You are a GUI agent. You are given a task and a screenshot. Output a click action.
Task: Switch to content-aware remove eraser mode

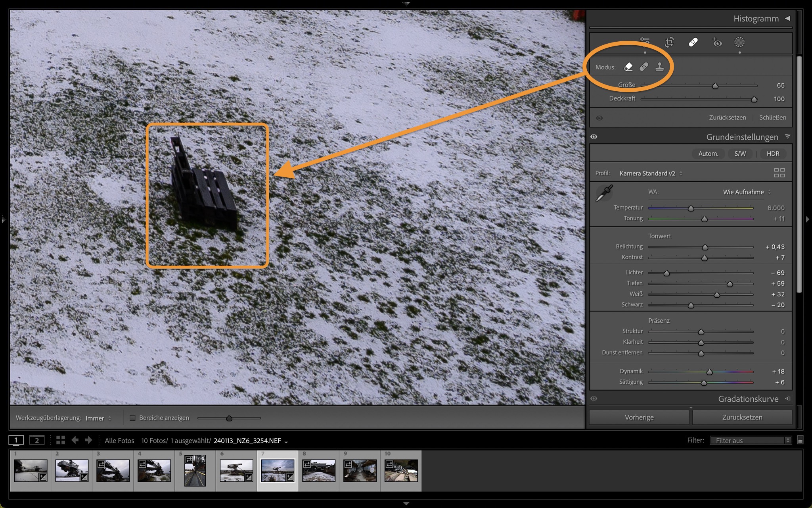coord(628,67)
